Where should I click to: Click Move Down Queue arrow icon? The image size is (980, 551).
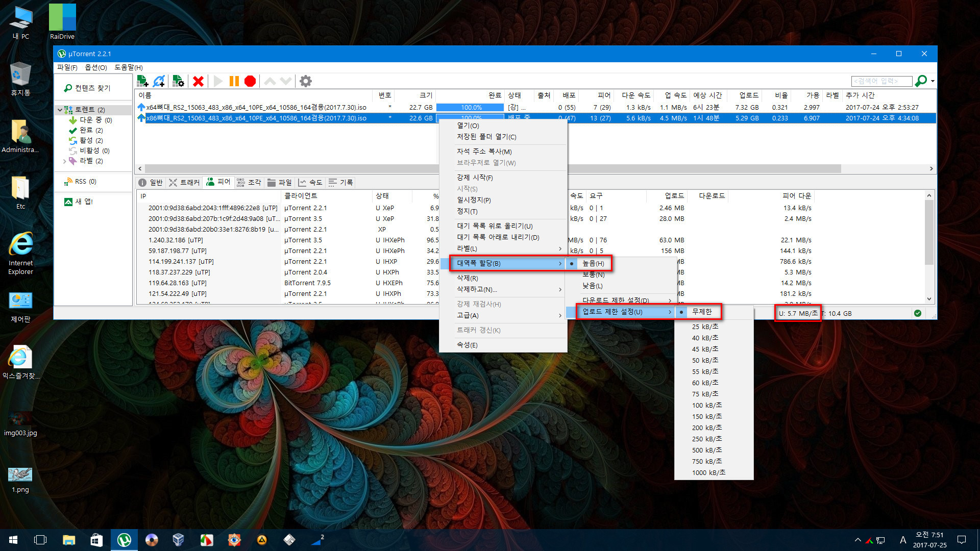pos(286,81)
